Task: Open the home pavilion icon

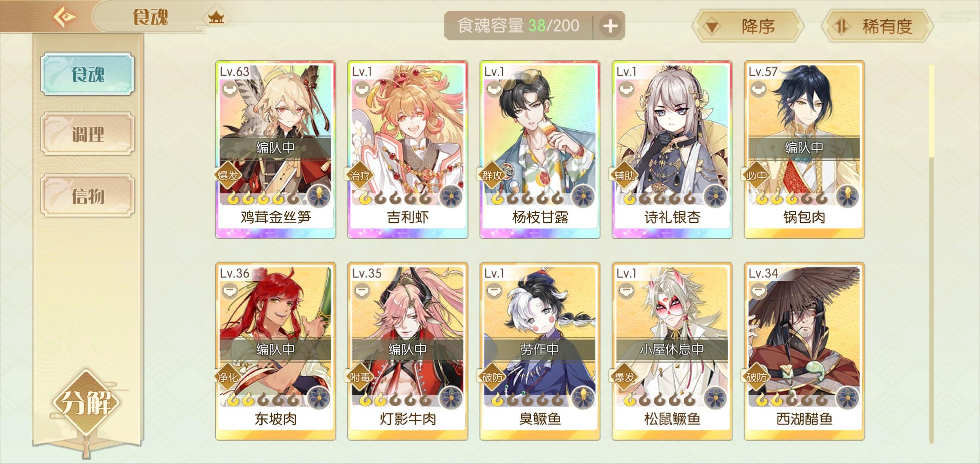Action: point(216,18)
